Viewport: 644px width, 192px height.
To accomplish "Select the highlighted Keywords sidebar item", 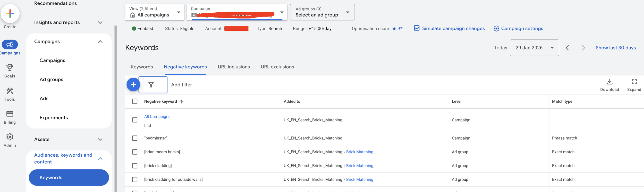I will [69, 178].
